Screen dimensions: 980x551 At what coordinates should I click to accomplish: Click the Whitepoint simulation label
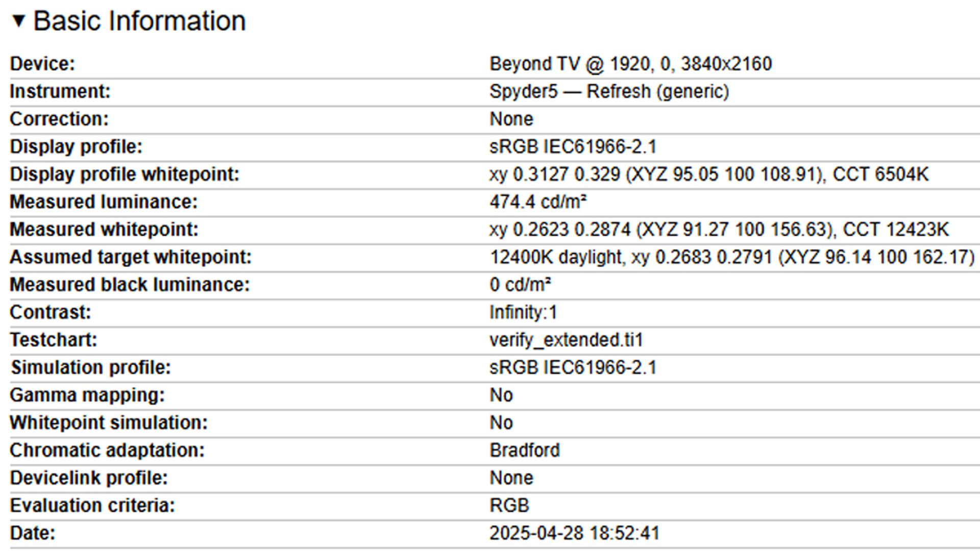[109, 422]
